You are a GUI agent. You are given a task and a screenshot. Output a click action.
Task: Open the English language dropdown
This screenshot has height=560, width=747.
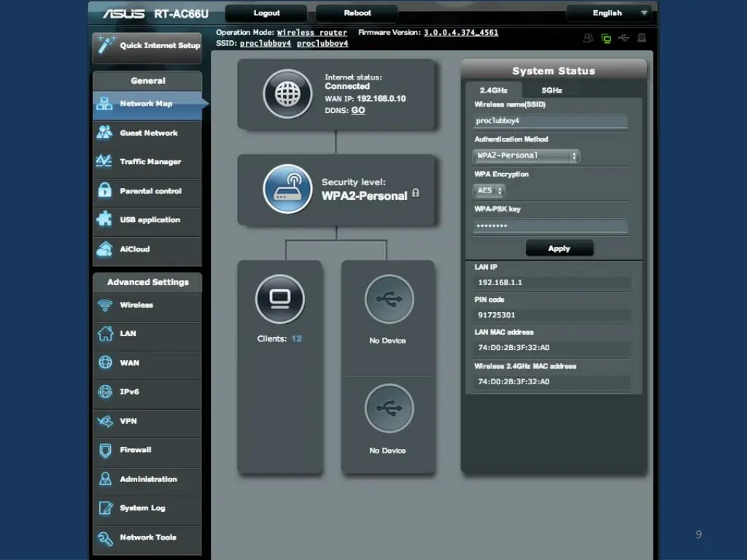click(608, 13)
